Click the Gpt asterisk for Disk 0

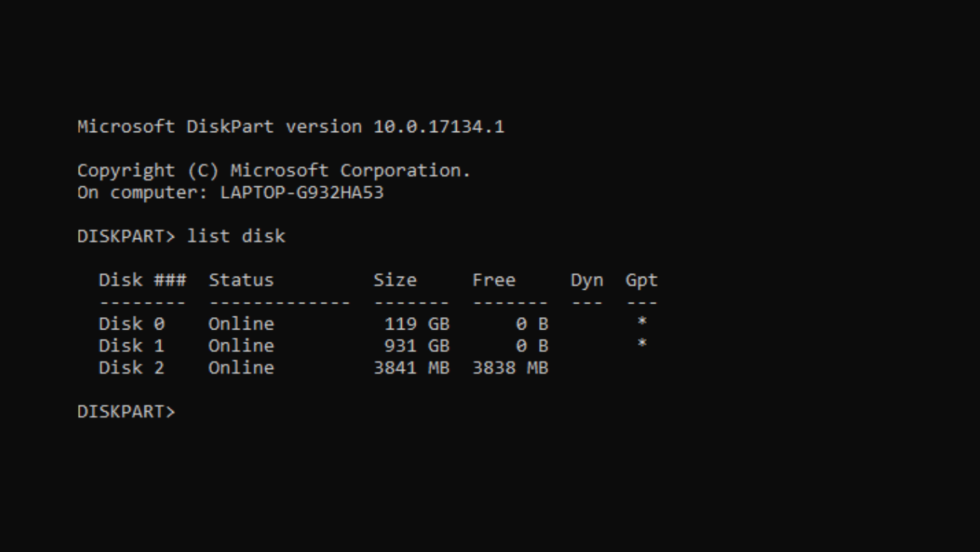[x=642, y=322]
